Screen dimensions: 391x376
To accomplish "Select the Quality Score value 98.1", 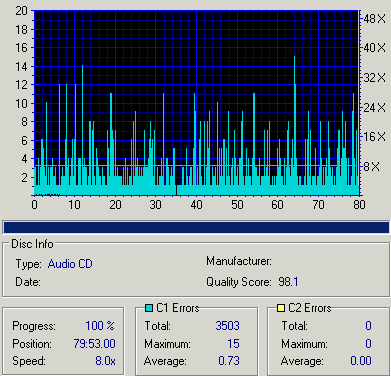I will 288,282.
